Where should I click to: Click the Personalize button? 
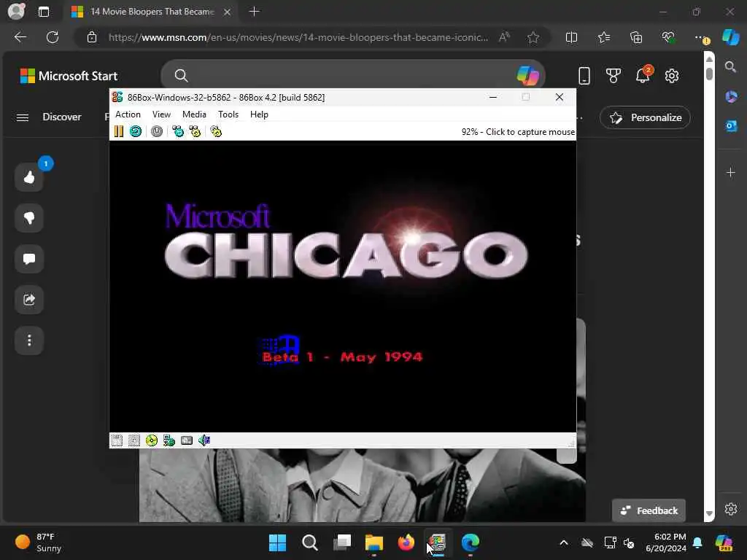point(645,117)
